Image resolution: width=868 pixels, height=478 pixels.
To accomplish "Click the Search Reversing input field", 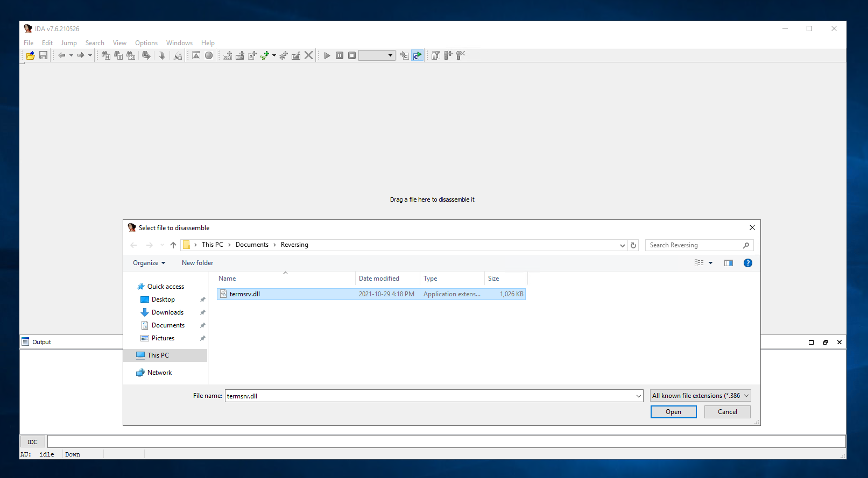I will [x=694, y=245].
